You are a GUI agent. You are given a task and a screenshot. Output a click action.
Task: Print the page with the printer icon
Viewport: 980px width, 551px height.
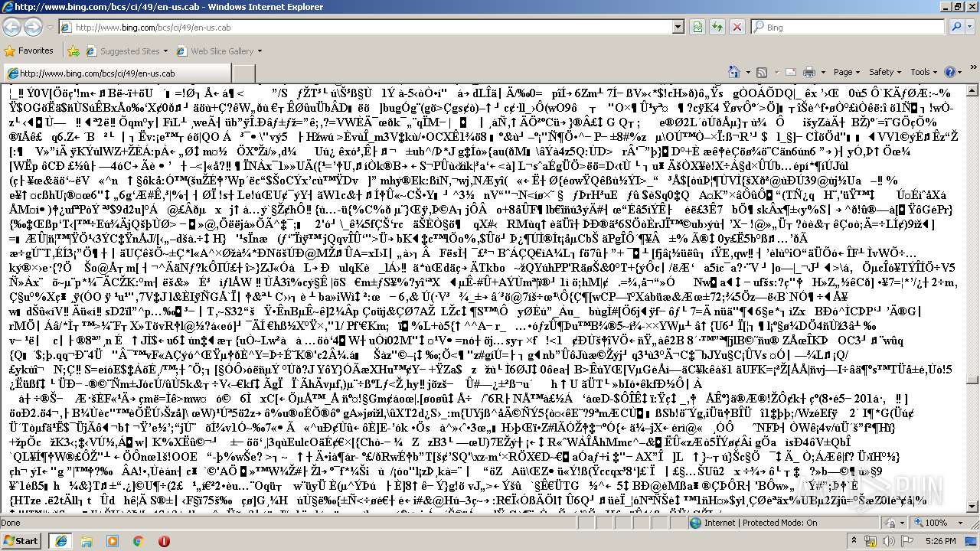pyautogui.click(x=809, y=72)
